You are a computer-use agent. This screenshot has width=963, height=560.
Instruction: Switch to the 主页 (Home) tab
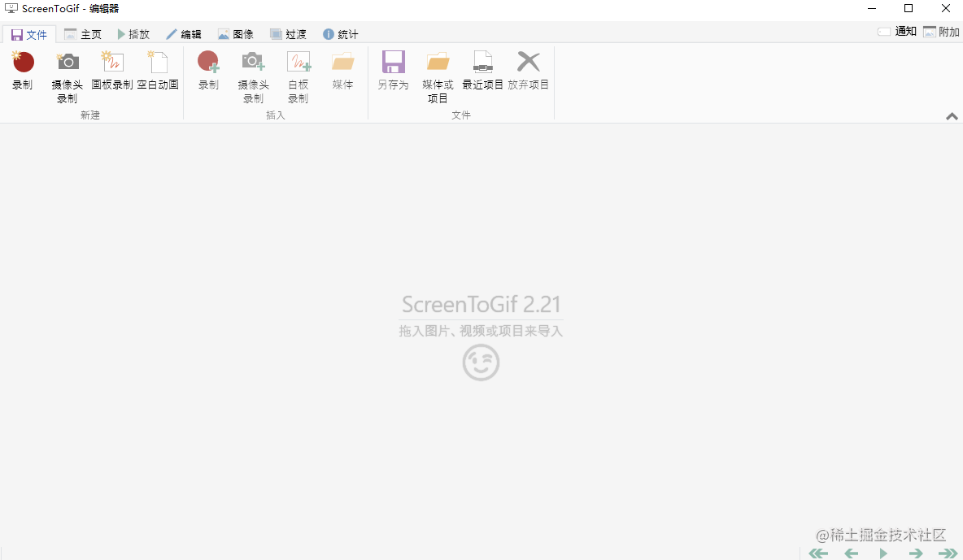tap(83, 34)
